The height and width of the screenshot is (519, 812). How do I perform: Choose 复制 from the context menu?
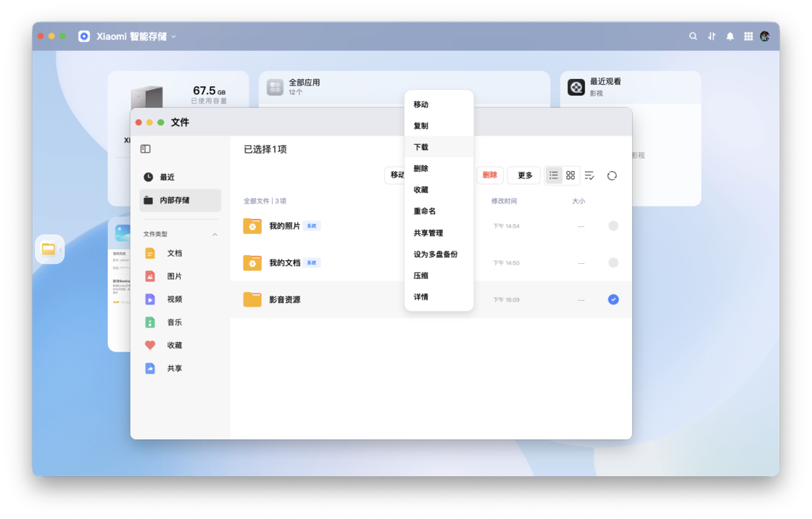[x=439, y=126]
